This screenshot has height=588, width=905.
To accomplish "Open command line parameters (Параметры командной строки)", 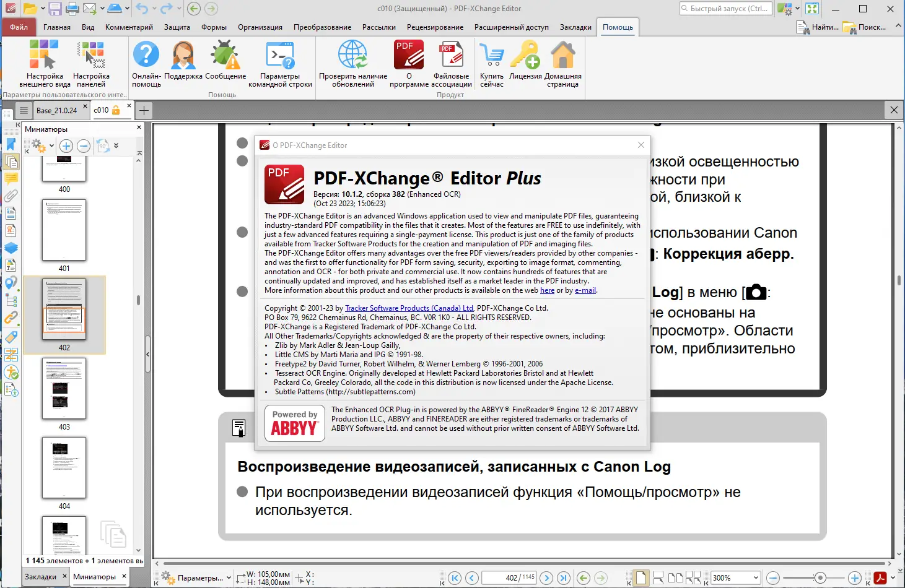I will (280, 64).
